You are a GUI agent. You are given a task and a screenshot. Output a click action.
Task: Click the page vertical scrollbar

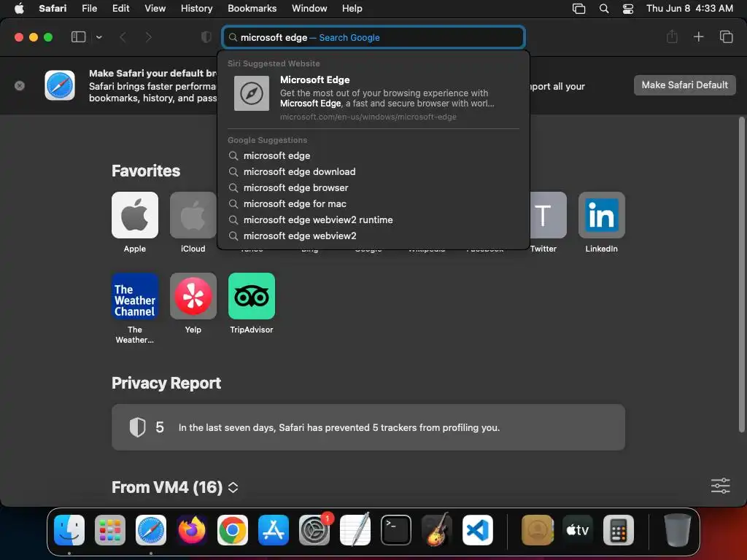[x=741, y=274]
